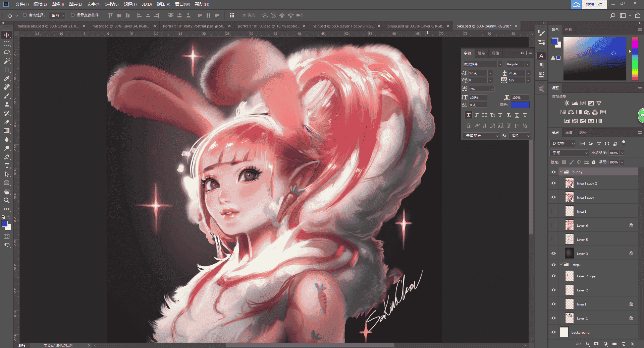The width and height of the screenshot is (644, 348).
Task: Collapse the step1 layer group
Action: [x=561, y=265]
